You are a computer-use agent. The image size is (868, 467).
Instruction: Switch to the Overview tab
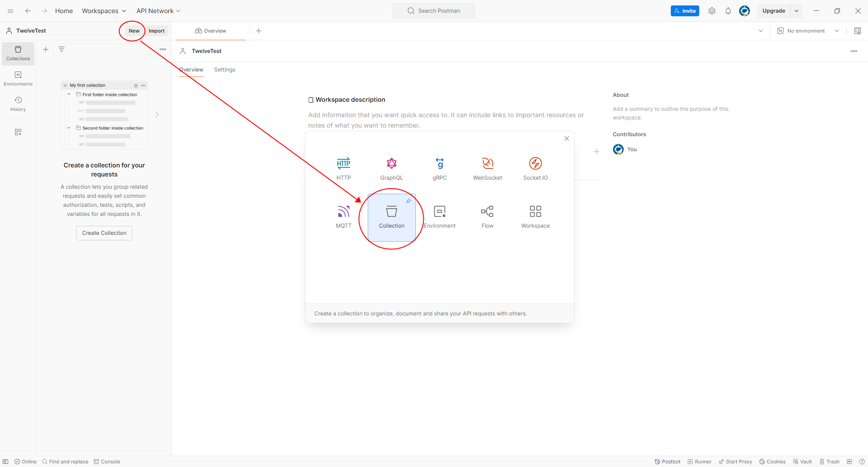[x=211, y=31]
